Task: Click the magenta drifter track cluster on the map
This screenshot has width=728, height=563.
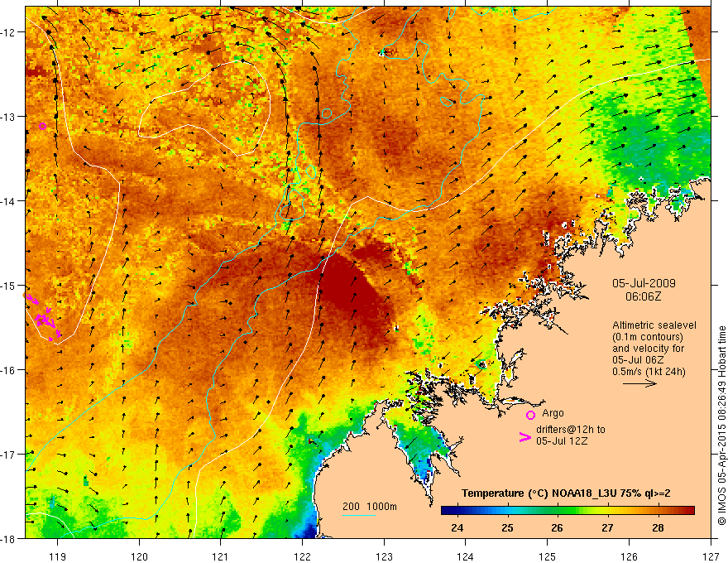Action: pos(44,317)
